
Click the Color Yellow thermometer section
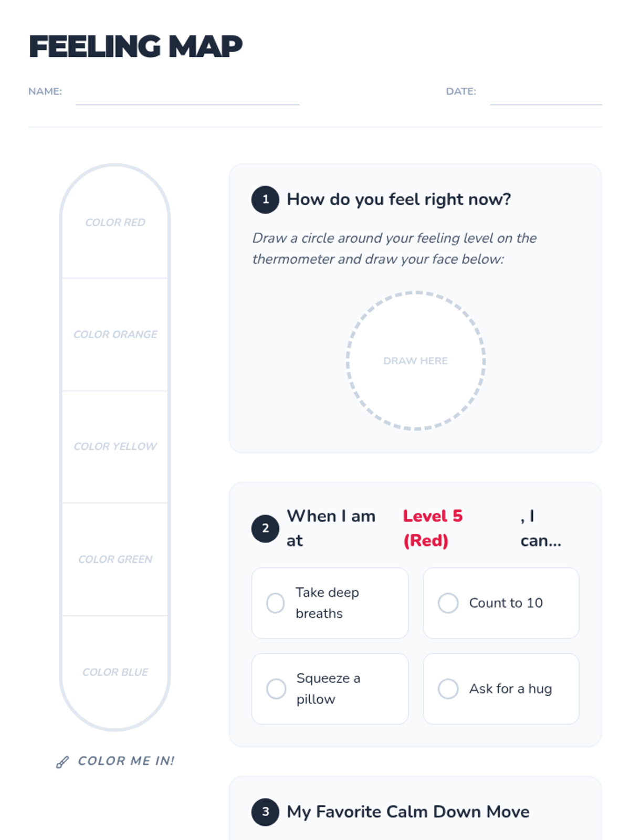pos(115,447)
